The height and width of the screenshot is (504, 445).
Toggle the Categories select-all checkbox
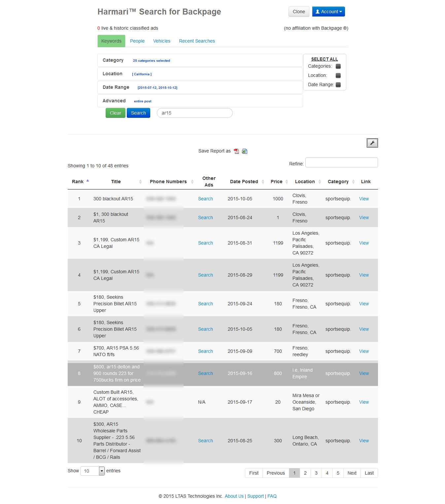[338, 66]
